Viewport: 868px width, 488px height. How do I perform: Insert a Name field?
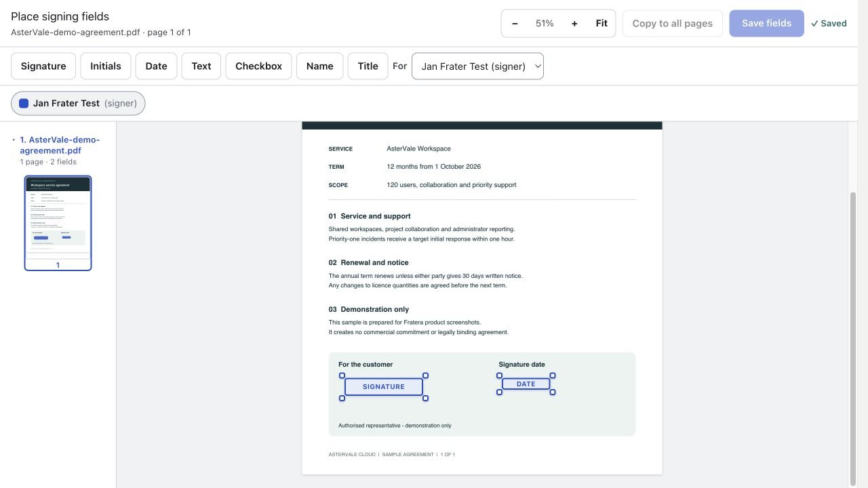[x=319, y=66]
